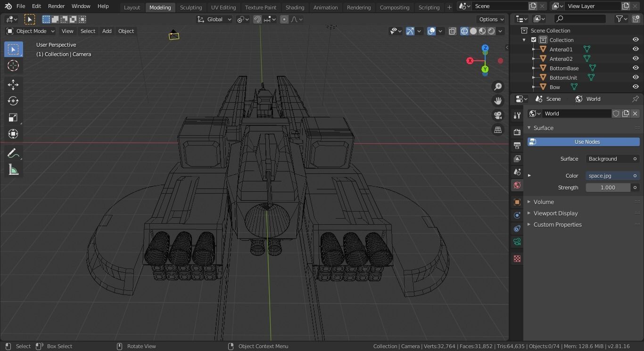Adjust the Strength value slider
This screenshot has height=351, width=644.
607,187
